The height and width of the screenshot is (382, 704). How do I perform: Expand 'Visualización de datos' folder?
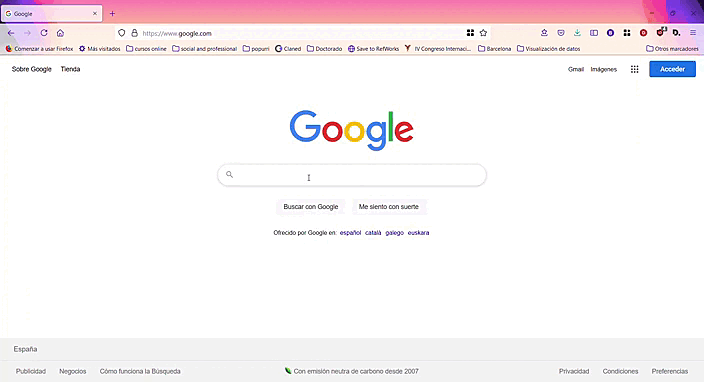[x=549, y=48]
